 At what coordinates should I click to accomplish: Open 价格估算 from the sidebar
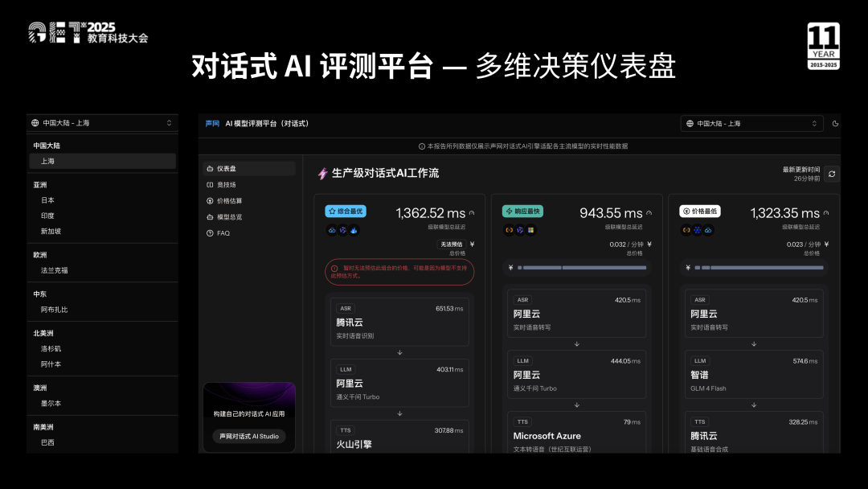coord(249,200)
